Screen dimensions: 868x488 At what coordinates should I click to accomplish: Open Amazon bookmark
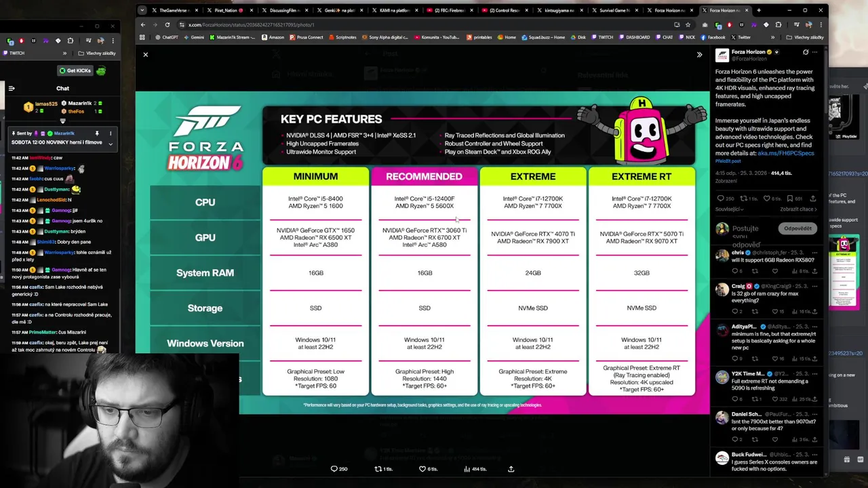pyautogui.click(x=273, y=37)
